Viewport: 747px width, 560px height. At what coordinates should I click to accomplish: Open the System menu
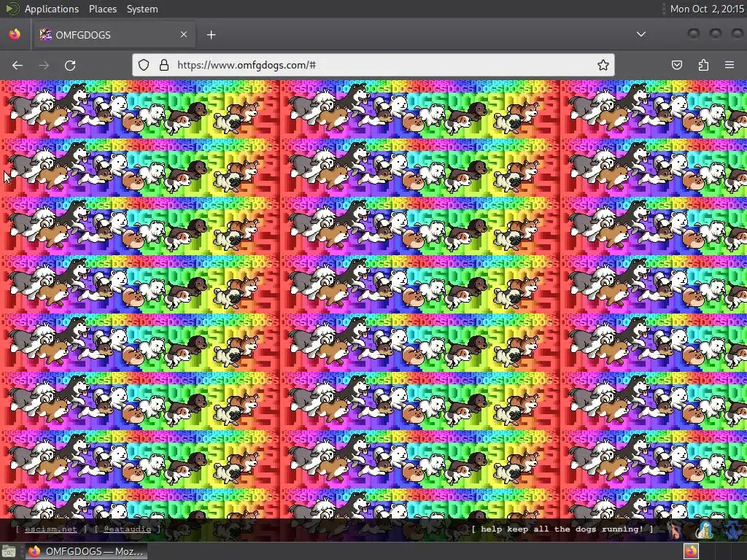142,9
